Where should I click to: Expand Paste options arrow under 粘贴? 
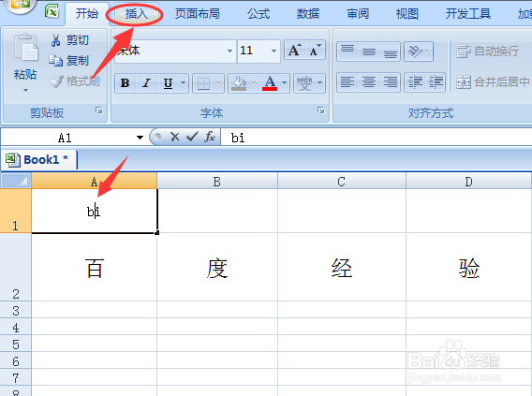pos(25,90)
